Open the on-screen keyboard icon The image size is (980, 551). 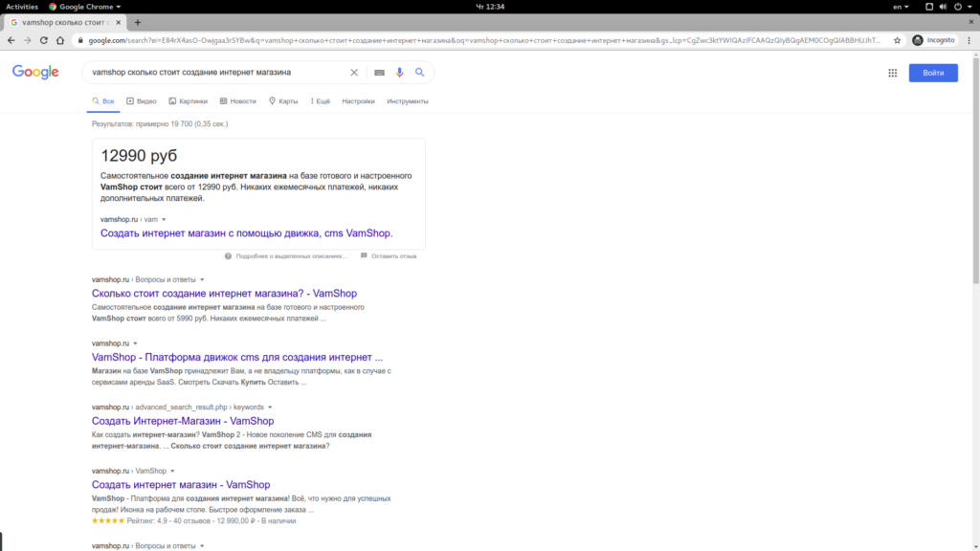379,73
